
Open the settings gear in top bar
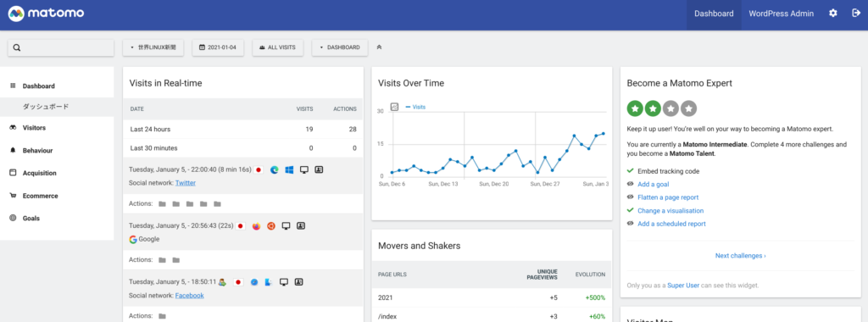pos(832,14)
